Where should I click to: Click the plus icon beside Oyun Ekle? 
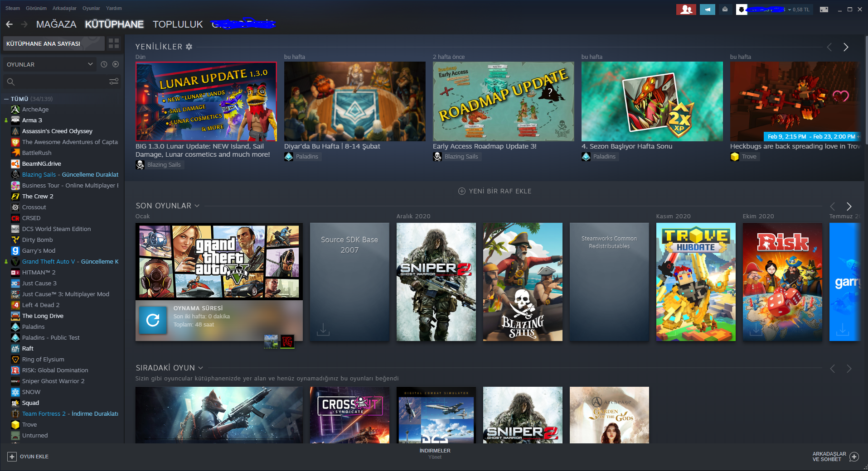pos(12,457)
